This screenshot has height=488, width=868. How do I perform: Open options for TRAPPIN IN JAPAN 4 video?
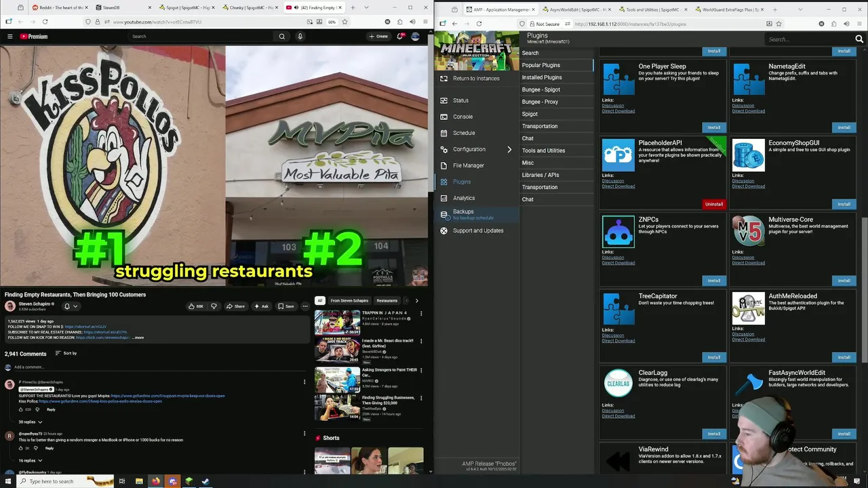421,314
